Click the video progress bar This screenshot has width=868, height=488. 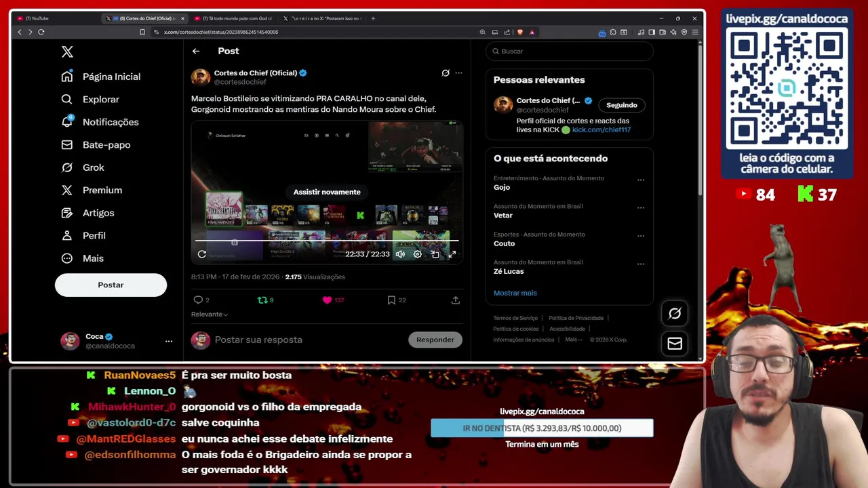click(x=327, y=241)
